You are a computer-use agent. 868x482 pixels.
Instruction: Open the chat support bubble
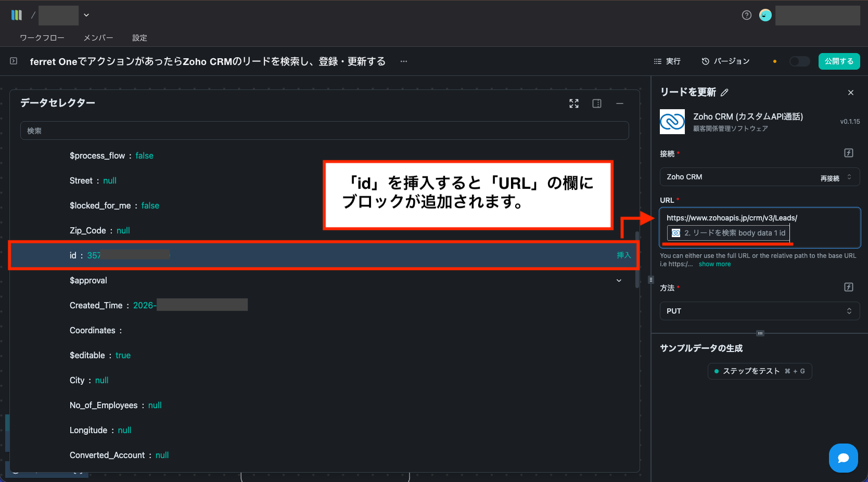pos(844,458)
